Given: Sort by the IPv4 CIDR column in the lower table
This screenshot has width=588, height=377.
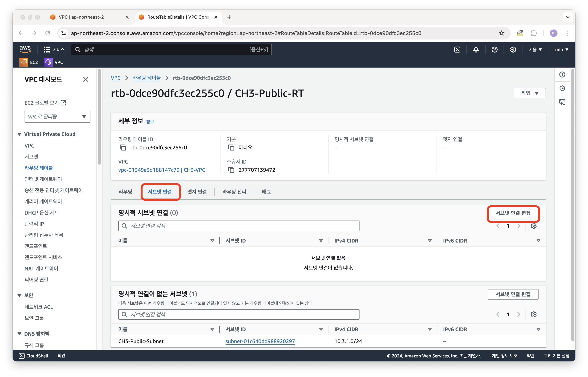Looking at the screenshot, I should coord(346,329).
